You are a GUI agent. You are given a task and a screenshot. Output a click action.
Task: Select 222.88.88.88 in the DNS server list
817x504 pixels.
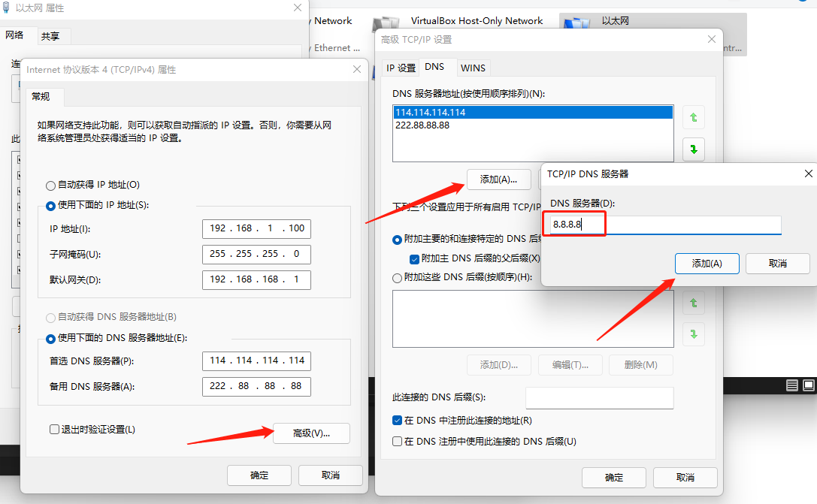click(x=423, y=125)
